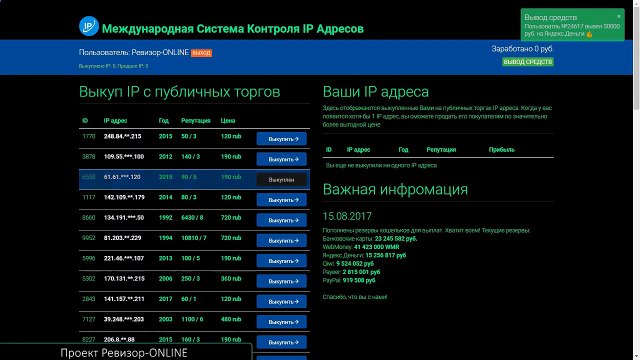Buy out IP 248.84.**.215
The image size is (640, 360).
click(x=282, y=139)
